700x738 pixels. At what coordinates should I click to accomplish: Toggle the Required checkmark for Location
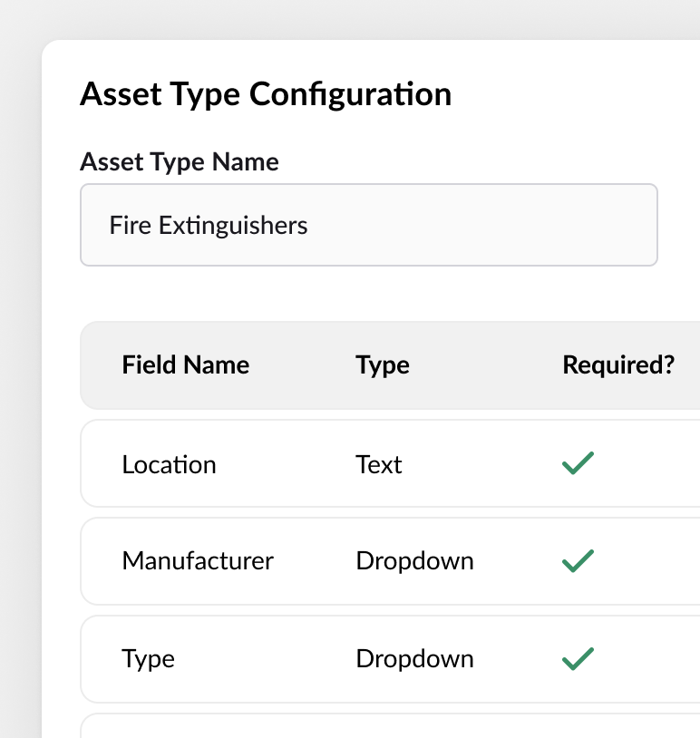point(578,463)
